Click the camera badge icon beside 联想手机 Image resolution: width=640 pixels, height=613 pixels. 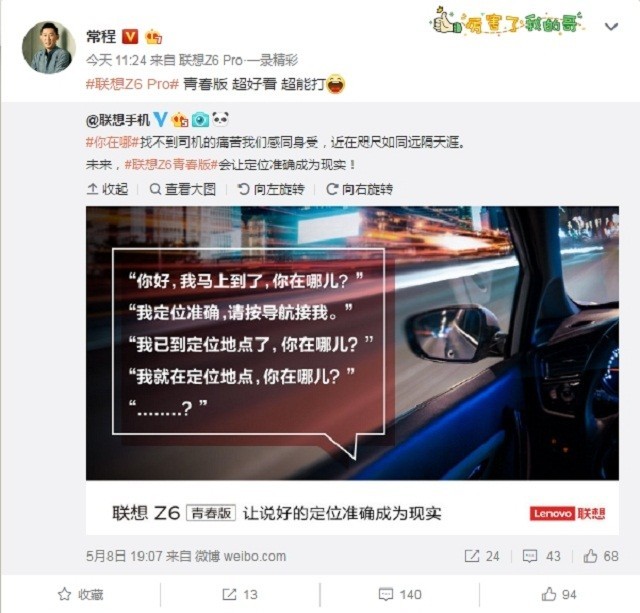[200, 120]
